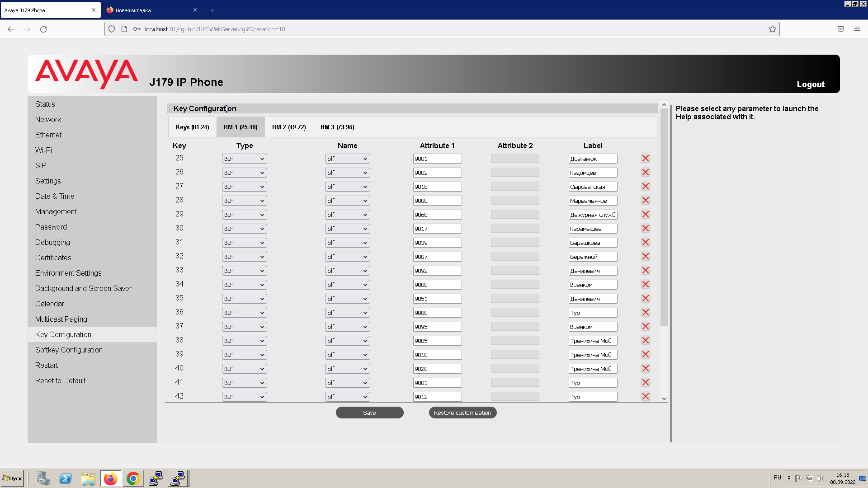Open Firefox application menu hamburger icon
The width and height of the screenshot is (868, 488).
pos(857,29)
